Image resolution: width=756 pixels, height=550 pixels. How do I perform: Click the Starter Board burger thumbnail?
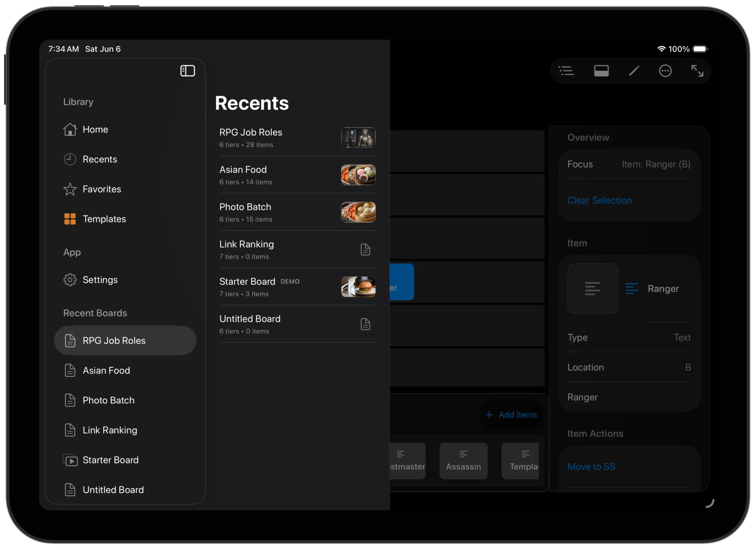click(358, 287)
